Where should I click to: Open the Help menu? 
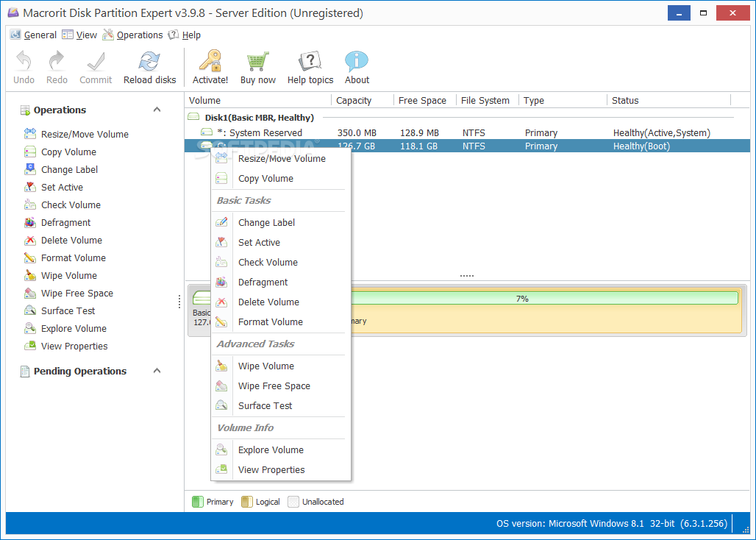pyautogui.click(x=184, y=35)
